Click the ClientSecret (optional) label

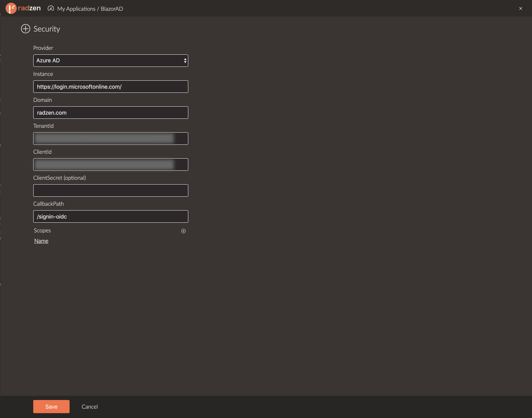pos(60,178)
